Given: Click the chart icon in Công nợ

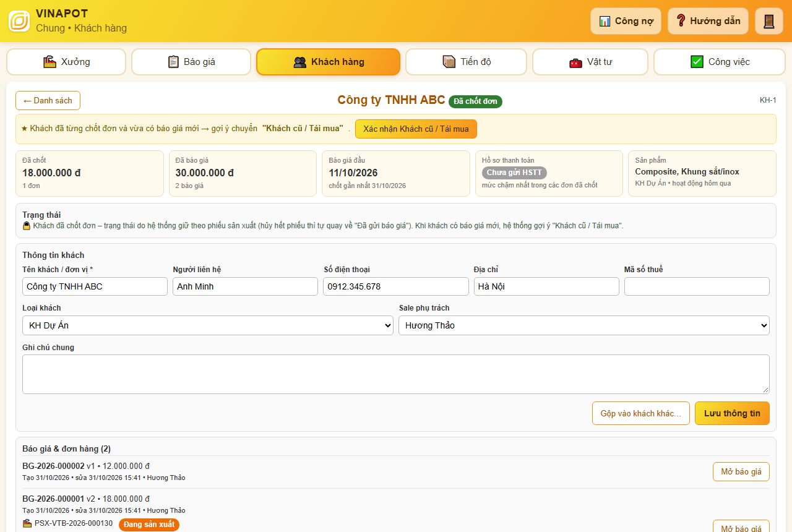Looking at the screenshot, I should tap(605, 21).
